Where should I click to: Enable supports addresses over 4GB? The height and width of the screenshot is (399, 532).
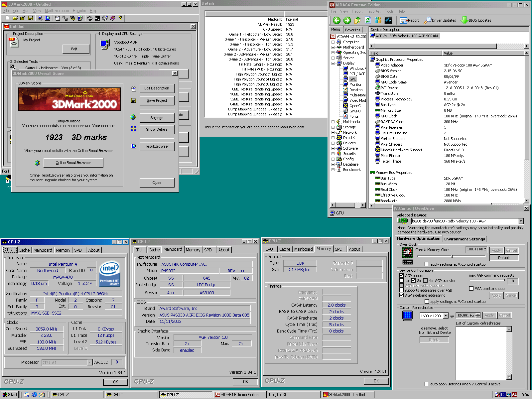click(x=401, y=290)
